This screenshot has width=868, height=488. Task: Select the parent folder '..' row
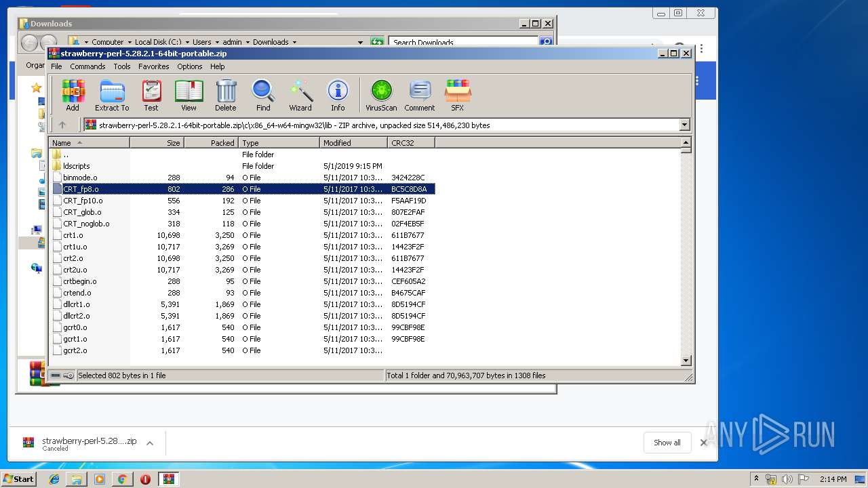tap(242, 155)
